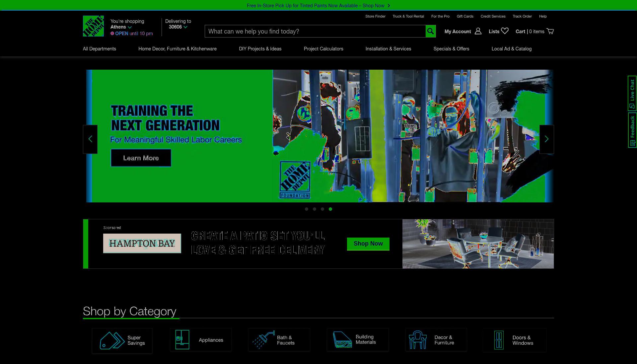Open For the Pro link
This screenshot has height=364, width=637.
440,16
